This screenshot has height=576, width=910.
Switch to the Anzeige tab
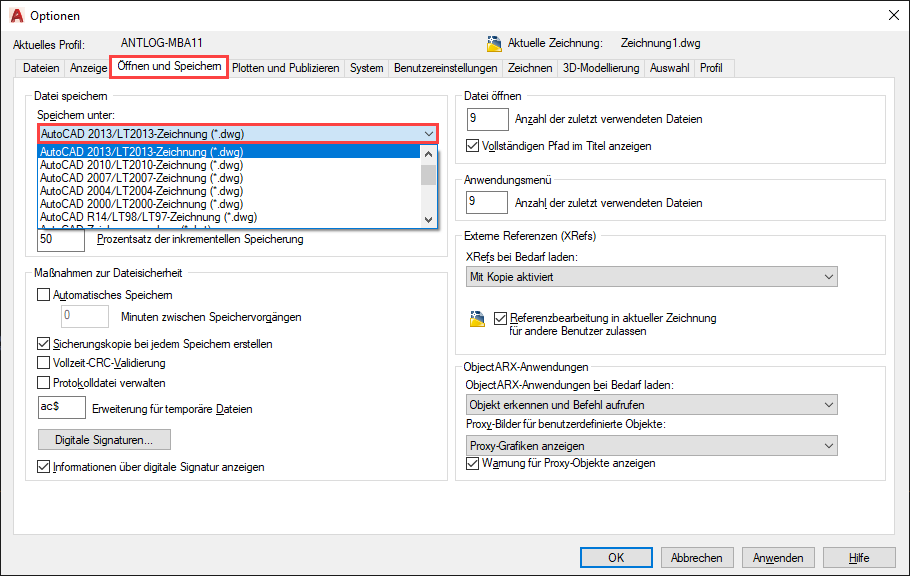click(x=88, y=68)
